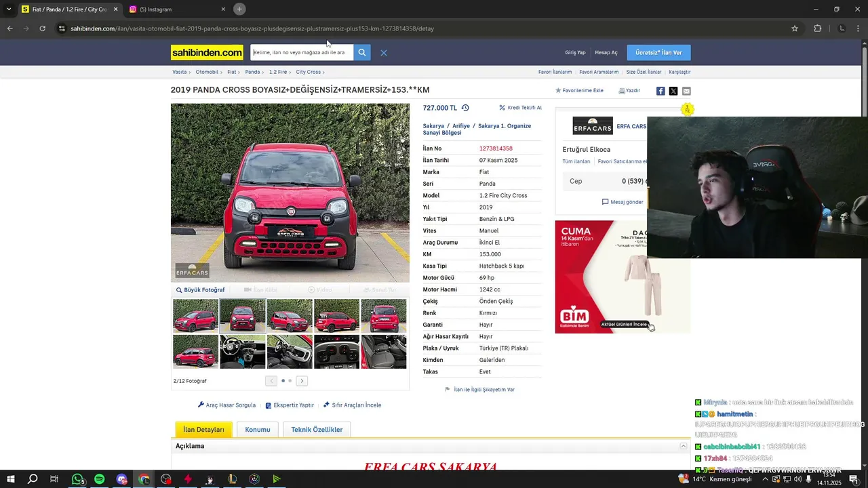This screenshot has height=488, width=868.
Task: Go back to previous page
Action: (9, 28)
